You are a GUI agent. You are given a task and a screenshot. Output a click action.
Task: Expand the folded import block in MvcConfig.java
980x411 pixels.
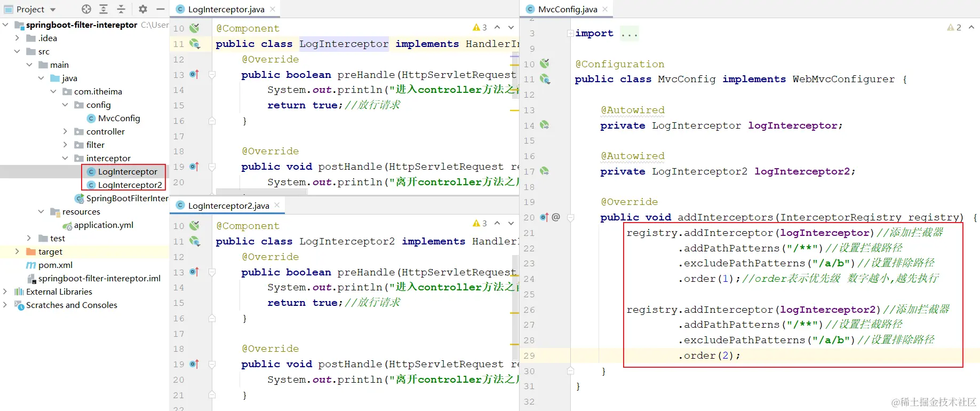point(570,33)
